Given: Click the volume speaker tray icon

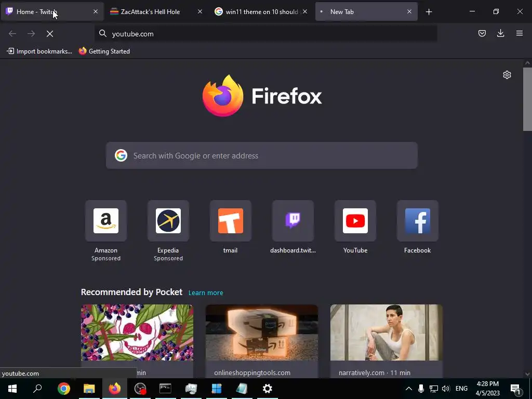Looking at the screenshot, I should [x=446, y=389].
